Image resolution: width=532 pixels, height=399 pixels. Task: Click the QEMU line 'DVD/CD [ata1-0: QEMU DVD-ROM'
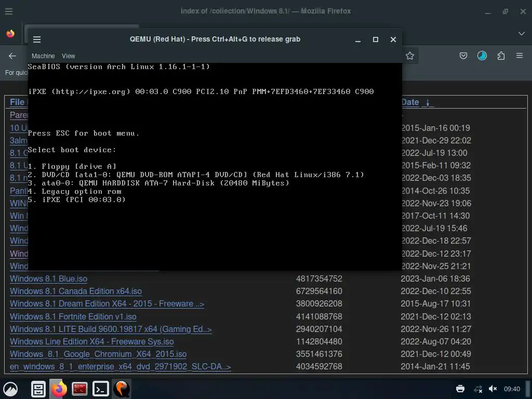[196, 175]
